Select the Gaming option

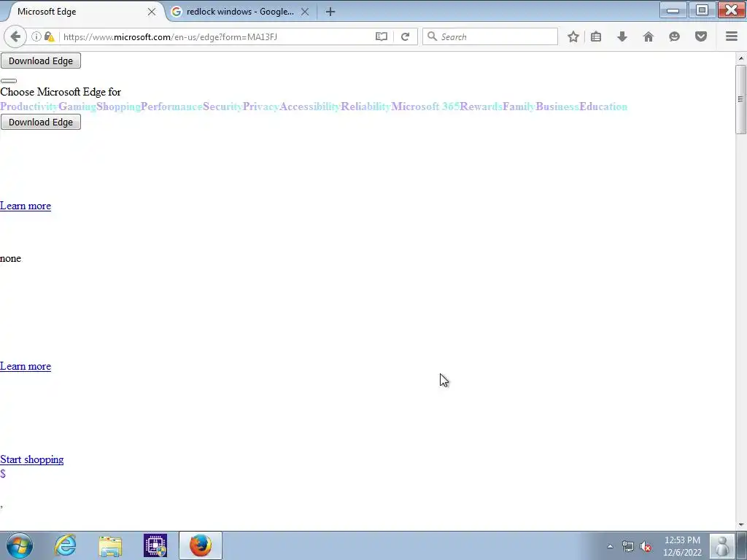(77, 106)
